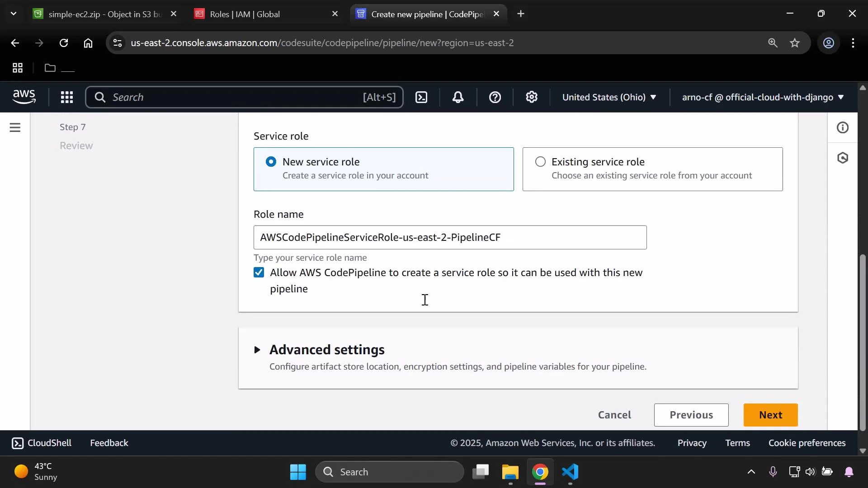Open United States (Ohio) region dropdown
Viewport: 868px width, 488px height.
(x=609, y=97)
